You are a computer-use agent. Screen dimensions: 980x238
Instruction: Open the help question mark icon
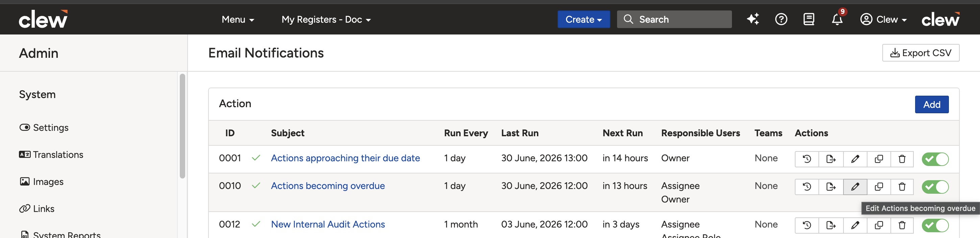(781, 19)
